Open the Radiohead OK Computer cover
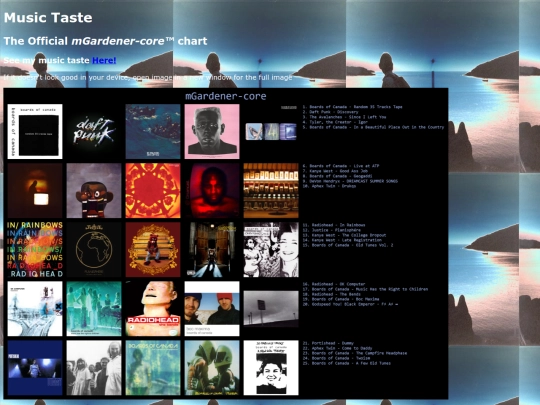Screen dimensions: 540x405 35,309
